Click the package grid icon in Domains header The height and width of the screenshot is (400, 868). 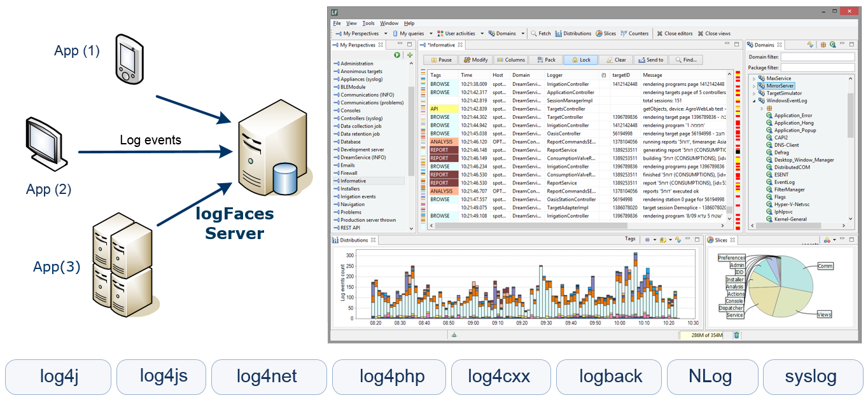823,45
